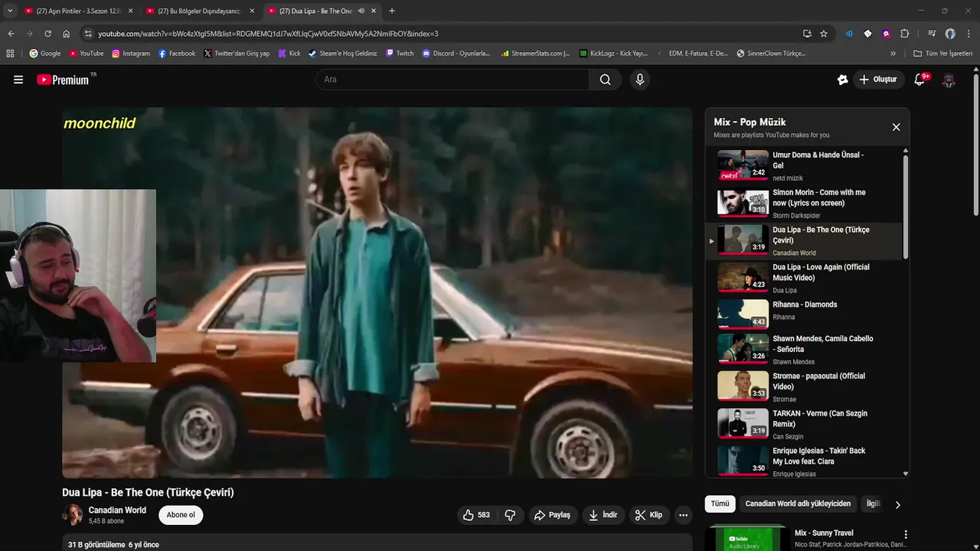Click the Abone ol subscribe button

[x=181, y=515]
